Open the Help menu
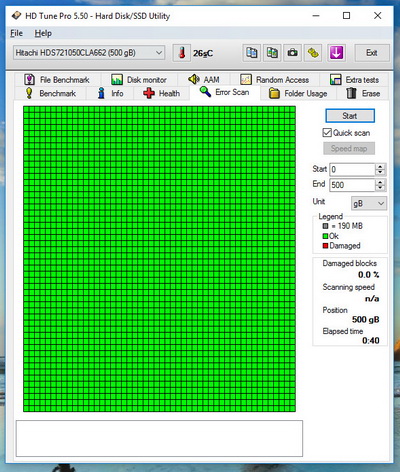 pos(43,33)
